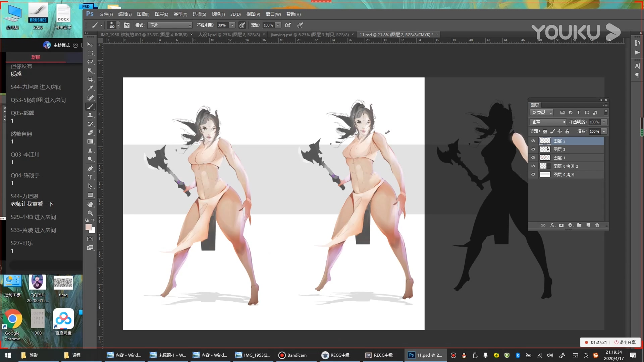Screen dimensions: 644x362
Task: Open layer blend mode 正常 dropdown
Action: [x=548, y=122]
